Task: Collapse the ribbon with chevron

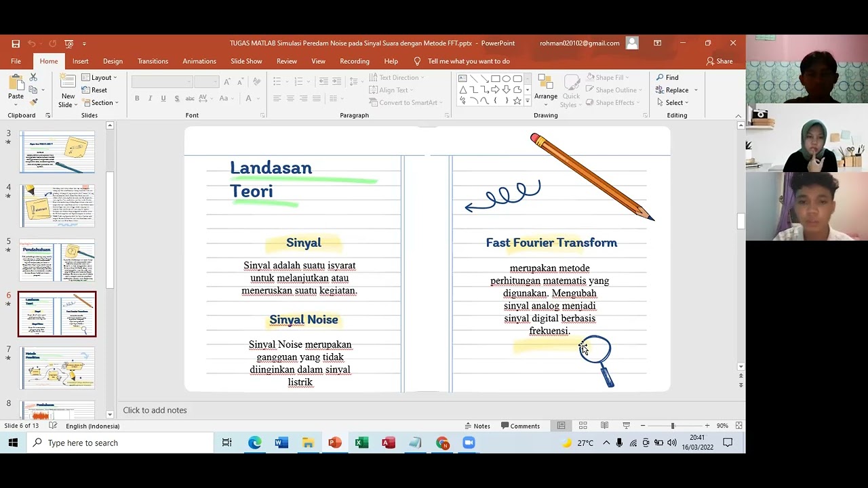Action: (738, 116)
